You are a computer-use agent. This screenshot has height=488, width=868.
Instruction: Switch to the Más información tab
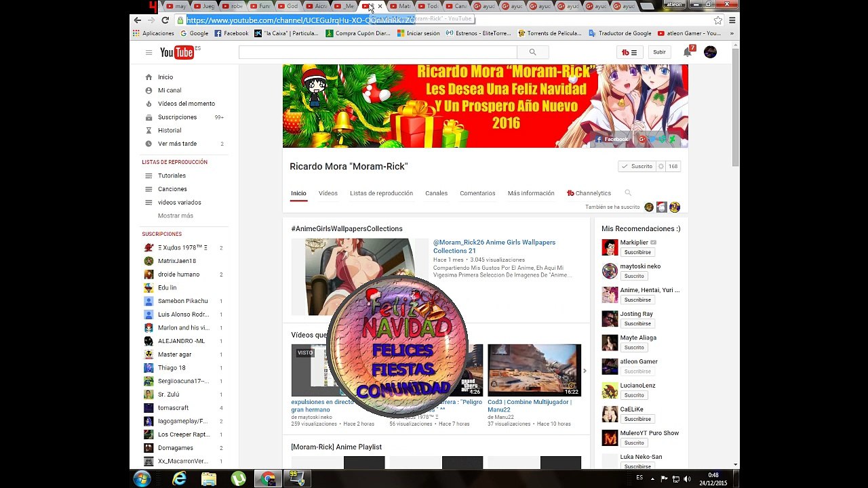pyautogui.click(x=531, y=193)
